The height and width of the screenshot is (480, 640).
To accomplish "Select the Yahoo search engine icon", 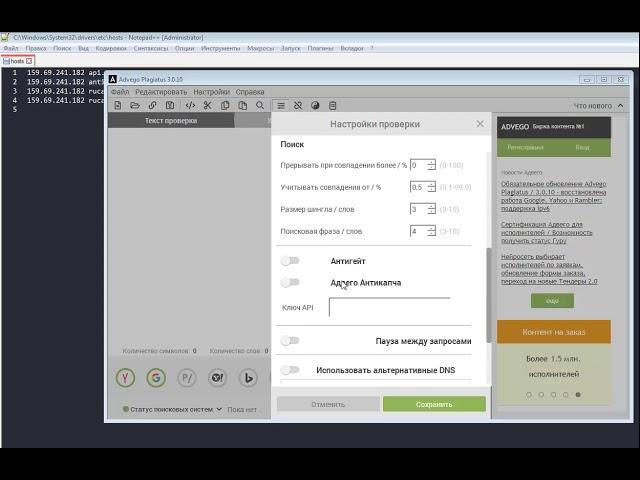I will pyautogui.click(x=218, y=378).
